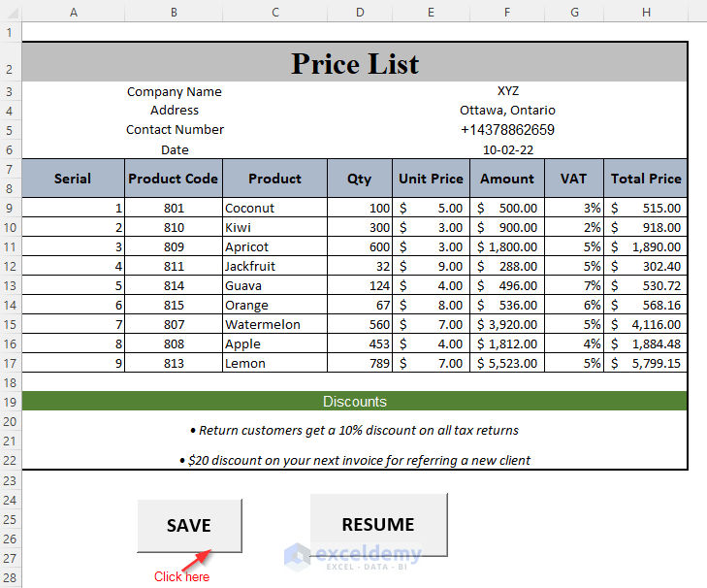The image size is (707, 588).
Task: Select column H header
Action: tap(646, 13)
